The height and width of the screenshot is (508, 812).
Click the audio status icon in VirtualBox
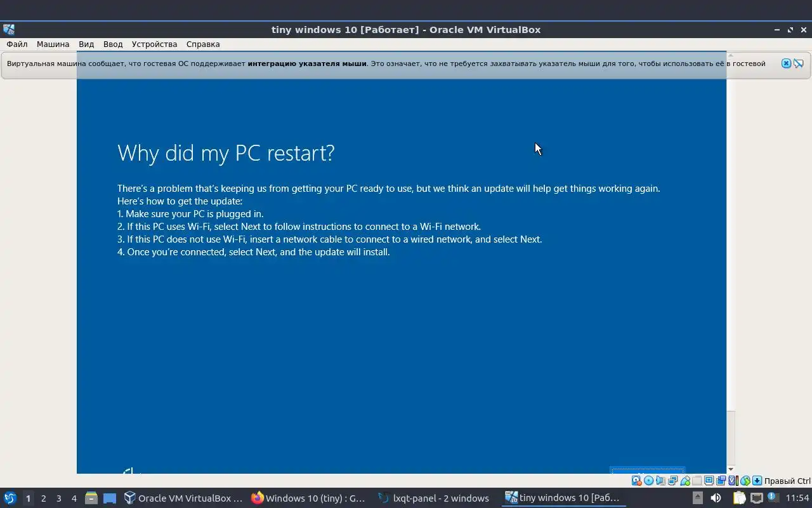[x=660, y=481]
